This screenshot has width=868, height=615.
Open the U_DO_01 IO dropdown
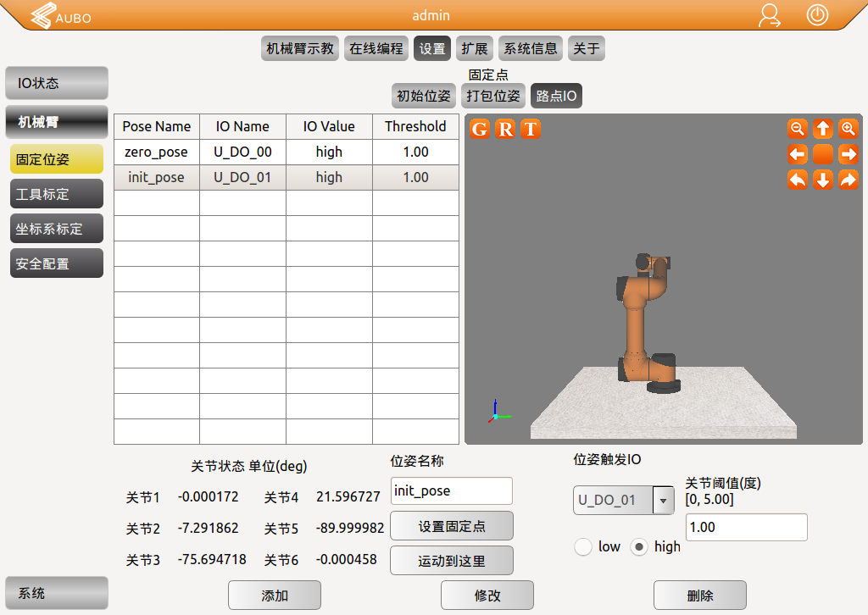[663, 501]
